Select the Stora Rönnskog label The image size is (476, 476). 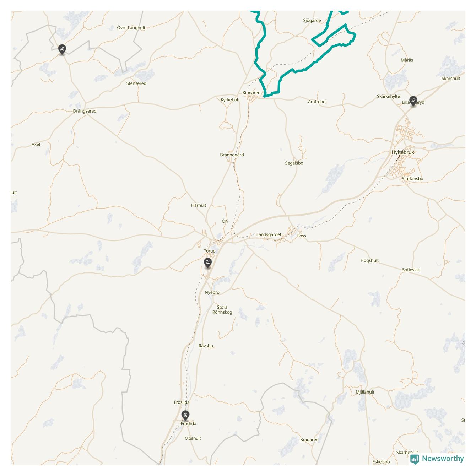[222, 310]
